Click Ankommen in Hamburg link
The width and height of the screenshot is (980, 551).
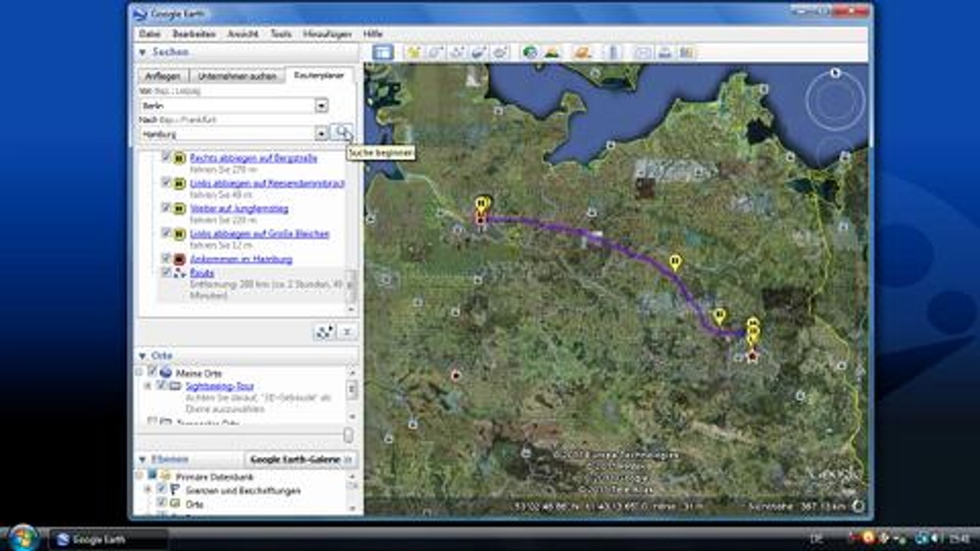(x=241, y=259)
